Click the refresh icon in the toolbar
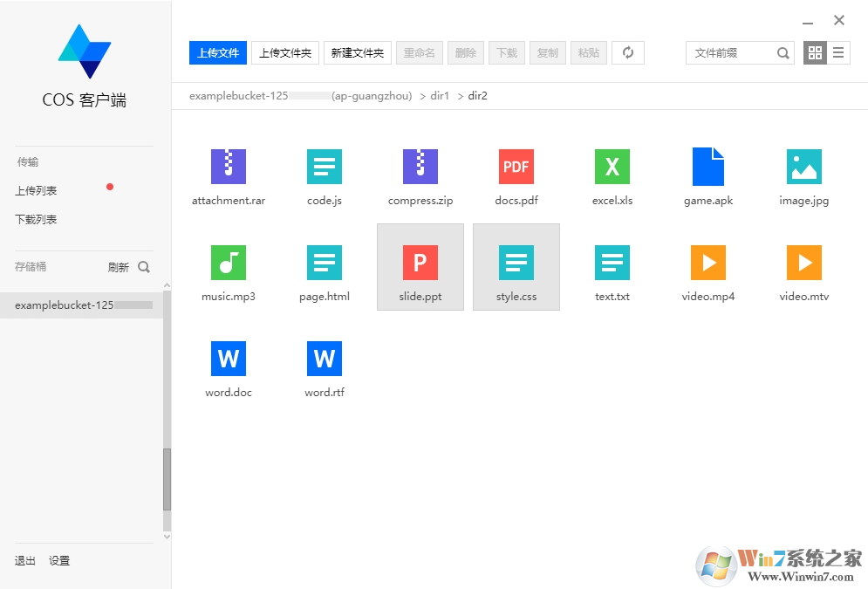The height and width of the screenshot is (589, 868). pos(628,52)
